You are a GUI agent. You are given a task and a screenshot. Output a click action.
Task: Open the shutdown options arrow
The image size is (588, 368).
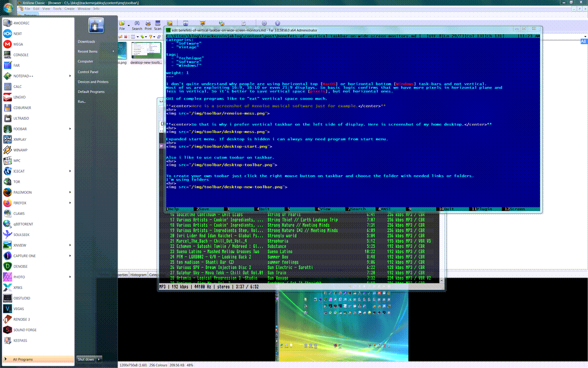(99, 359)
